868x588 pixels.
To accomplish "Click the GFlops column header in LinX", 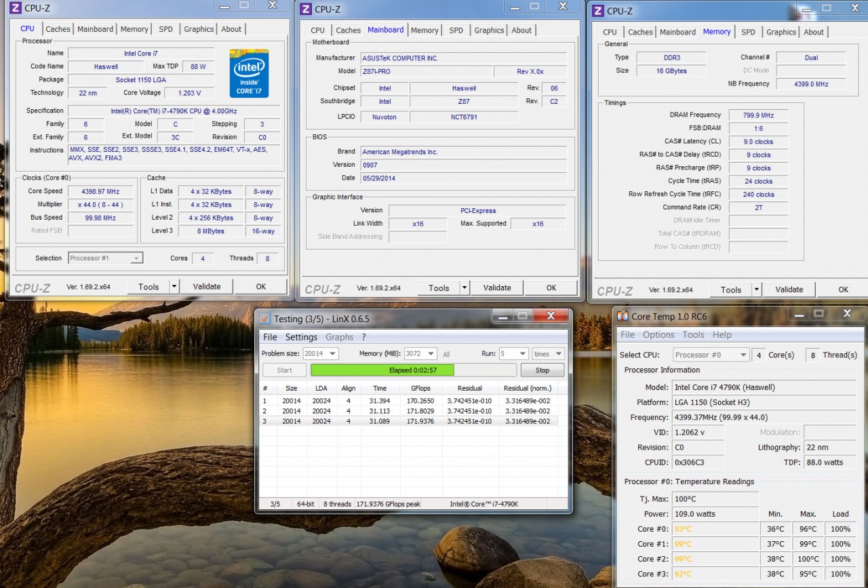I will 420,389.
